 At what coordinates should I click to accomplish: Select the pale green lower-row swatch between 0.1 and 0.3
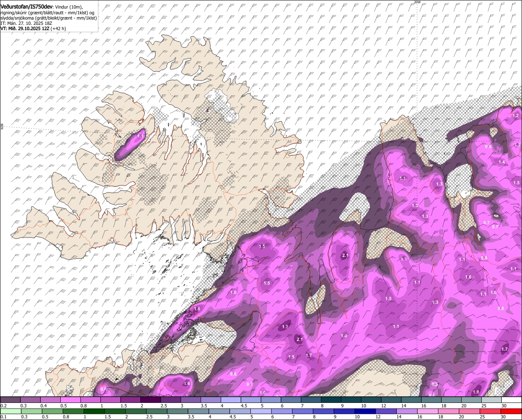pyautogui.click(x=10, y=411)
